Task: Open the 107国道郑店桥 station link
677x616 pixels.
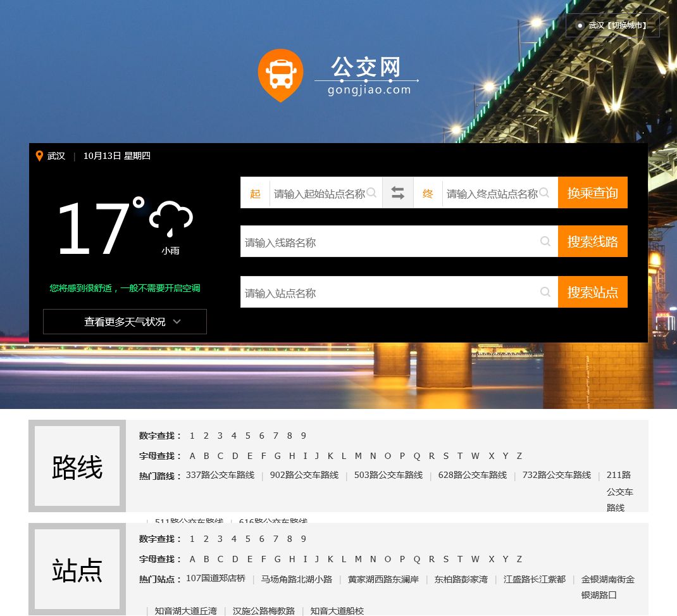Action: click(216, 578)
